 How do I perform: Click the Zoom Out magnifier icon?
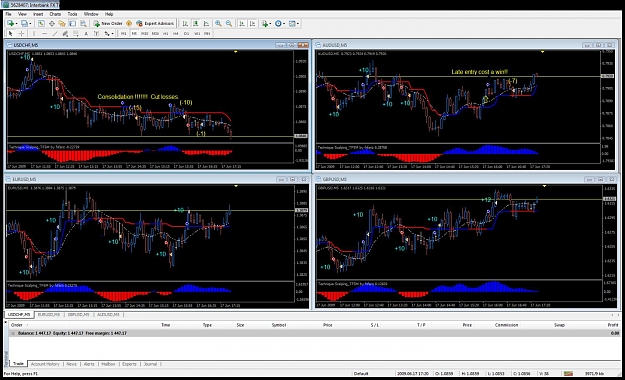click(229, 24)
